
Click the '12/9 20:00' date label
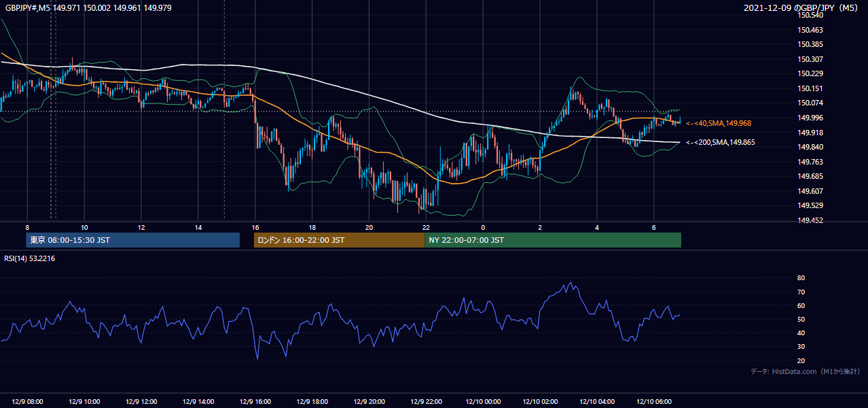point(369,402)
